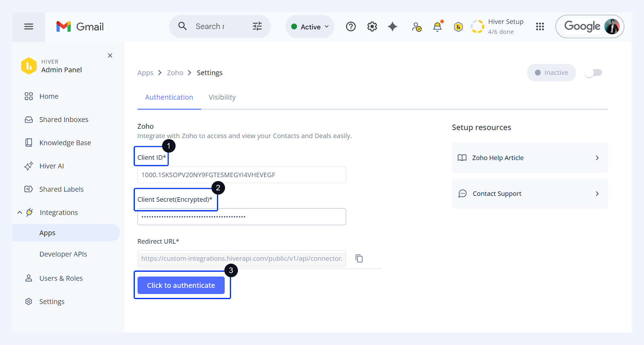Switch to the Authentication tab
This screenshot has width=644, height=345.
169,97
